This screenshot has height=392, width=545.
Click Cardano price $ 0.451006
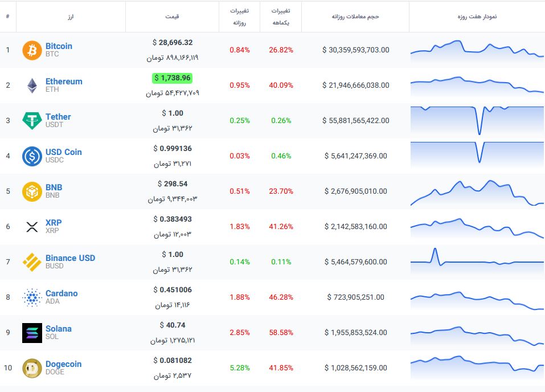(x=173, y=290)
